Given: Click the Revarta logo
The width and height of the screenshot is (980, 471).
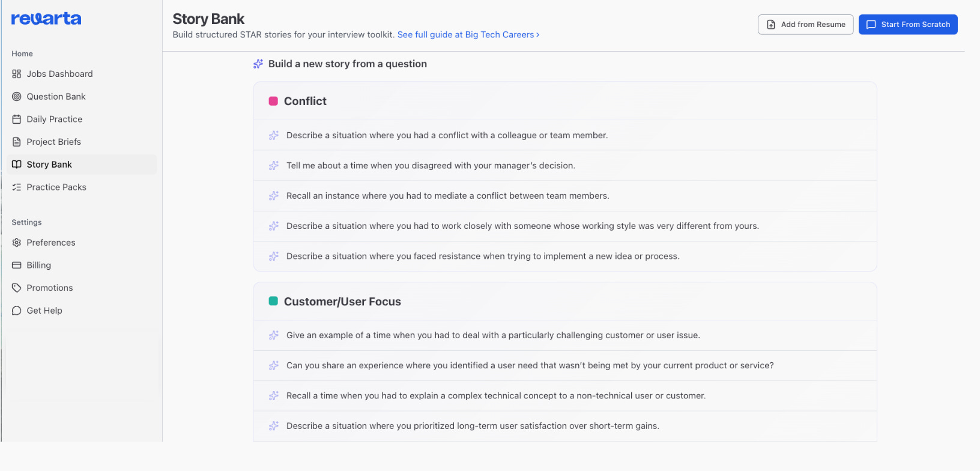Looking at the screenshot, I should 46,19.
